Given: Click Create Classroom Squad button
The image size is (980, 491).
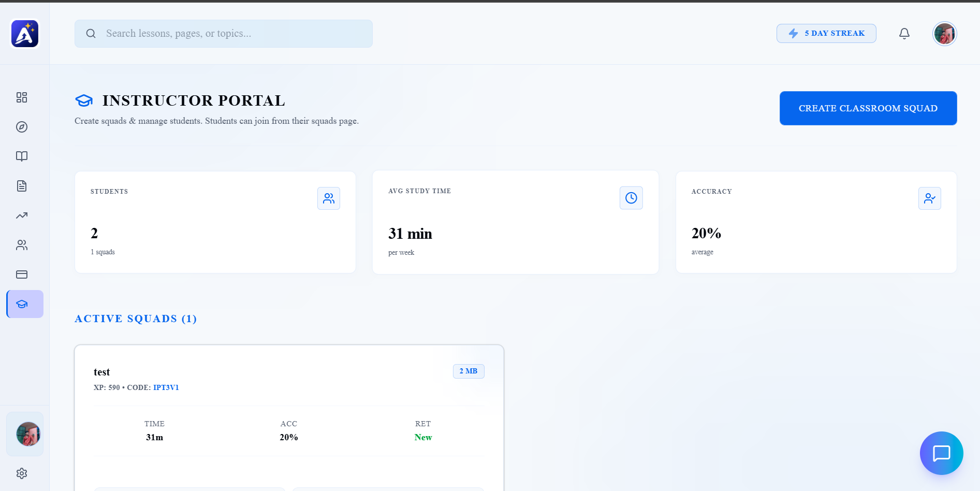Looking at the screenshot, I should point(868,108).
